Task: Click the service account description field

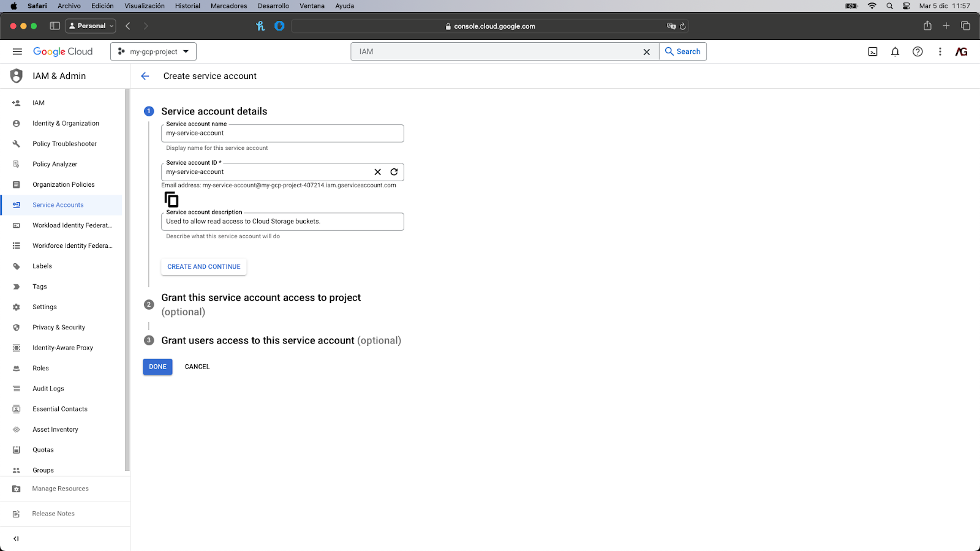Action: point(282,221)
